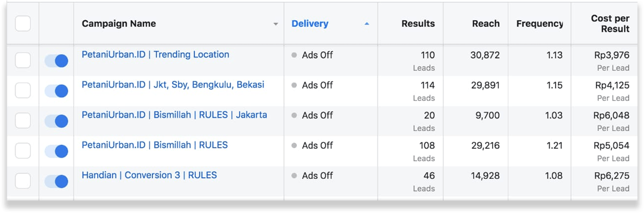This screenshot has height=213, width=644.
Task: Sort by the Frequency column header
Action: click(539, 24)
